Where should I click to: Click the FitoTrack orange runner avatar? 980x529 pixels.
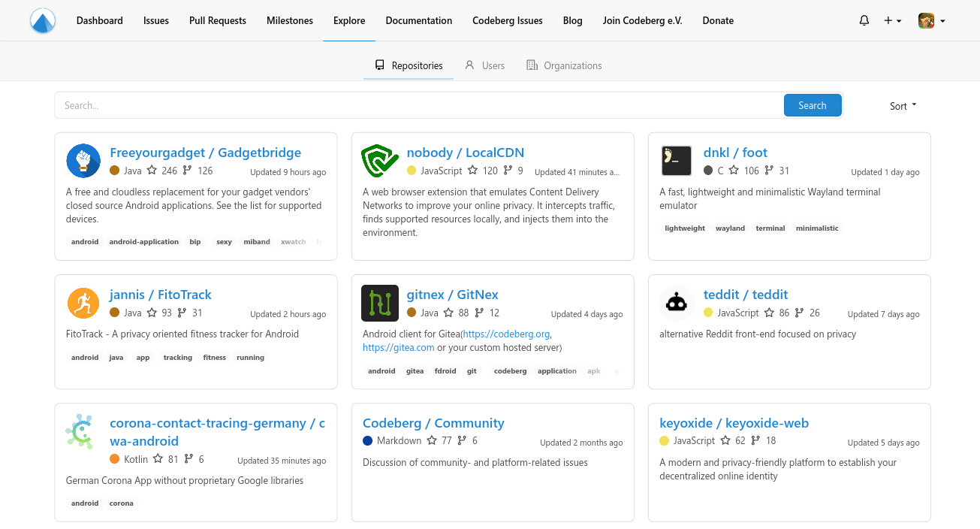pos(83,303)
